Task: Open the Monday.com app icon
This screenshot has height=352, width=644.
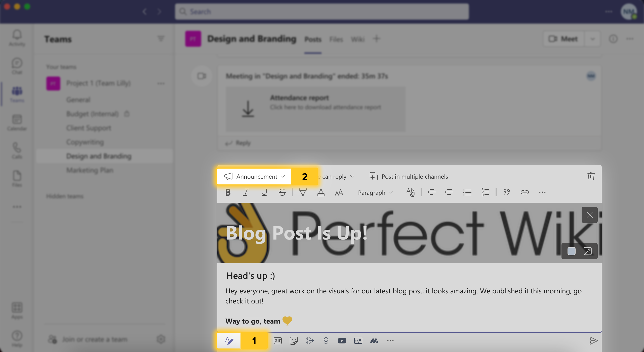Action: coord(374,340)
